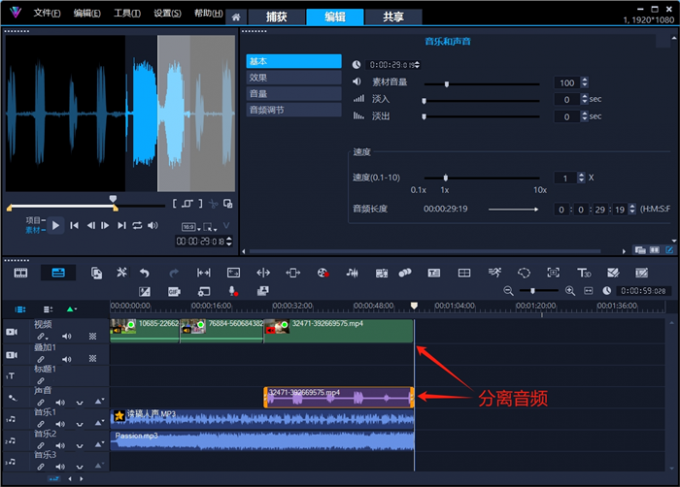Adjust the 淡入 seconds stepper
680x487 pixels.
coord(585,99)
